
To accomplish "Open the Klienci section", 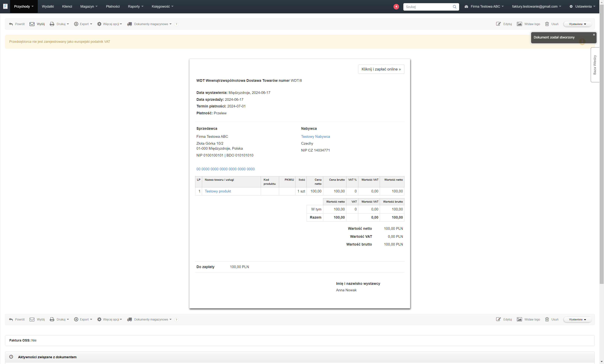I will coord(67,6).
